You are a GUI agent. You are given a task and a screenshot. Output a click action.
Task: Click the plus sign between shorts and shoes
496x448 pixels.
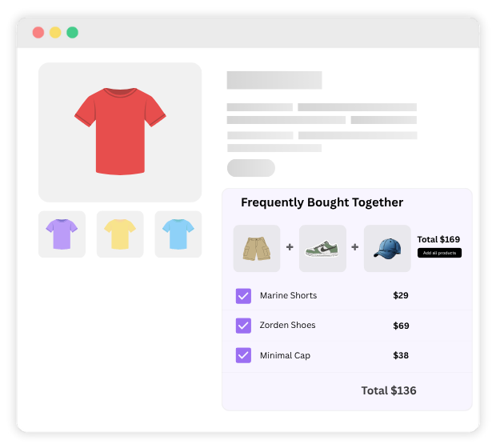[290, 247]
